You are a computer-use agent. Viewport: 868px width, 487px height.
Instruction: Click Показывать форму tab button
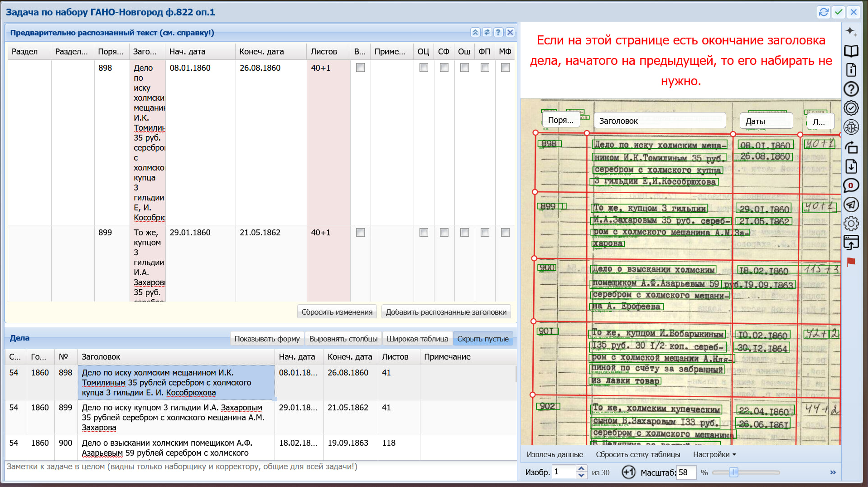coord(267,339)
